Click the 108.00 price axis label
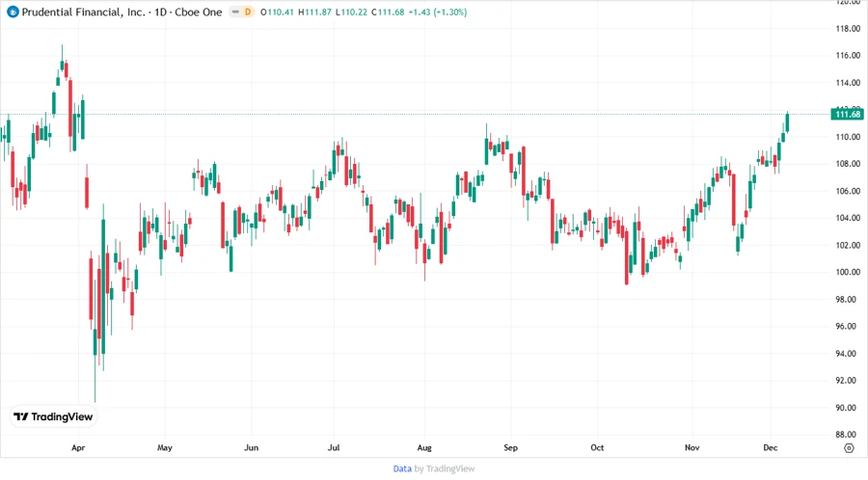The height and width of the screenshot is (480, 868). coord(848,164)
